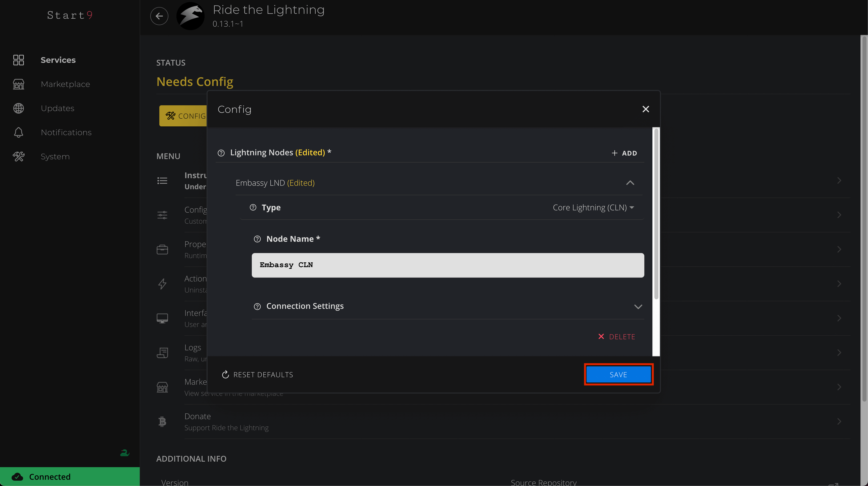Go to System in the sidebar
The width and height of the screenshot is (868, 486).
pos(55,156)
